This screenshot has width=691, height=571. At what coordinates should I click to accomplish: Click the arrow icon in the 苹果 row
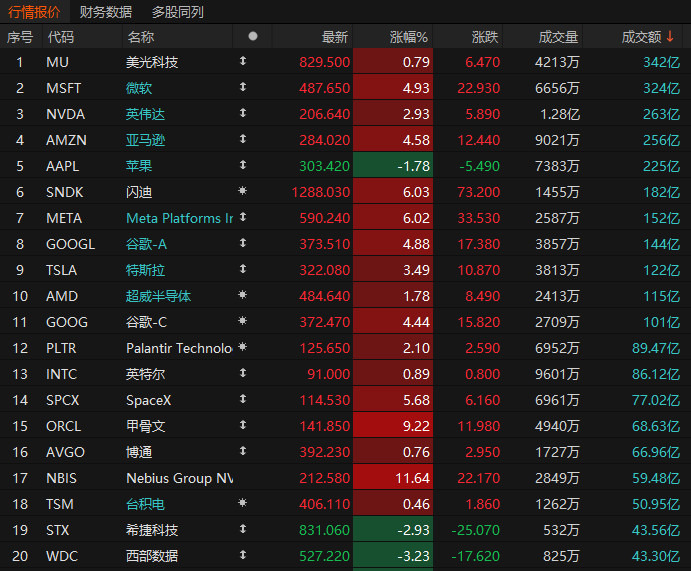(243, 165)
